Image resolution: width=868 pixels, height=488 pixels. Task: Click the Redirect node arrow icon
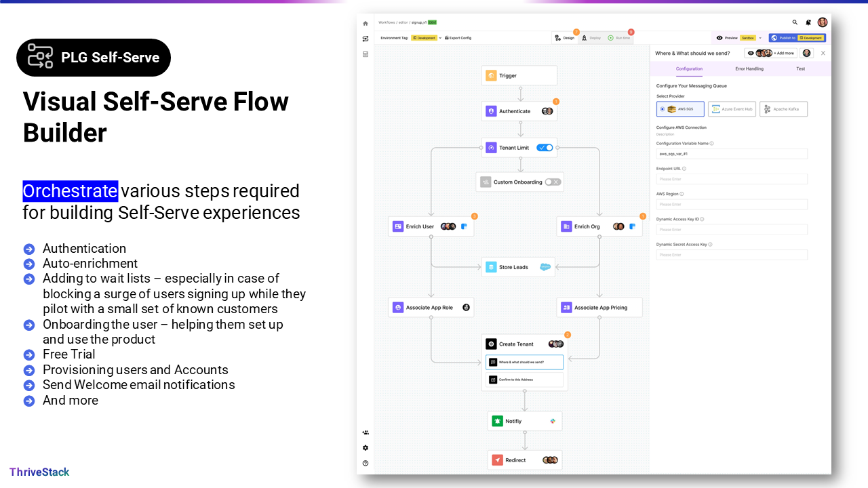pyautogui.click(x=497, y=460)
